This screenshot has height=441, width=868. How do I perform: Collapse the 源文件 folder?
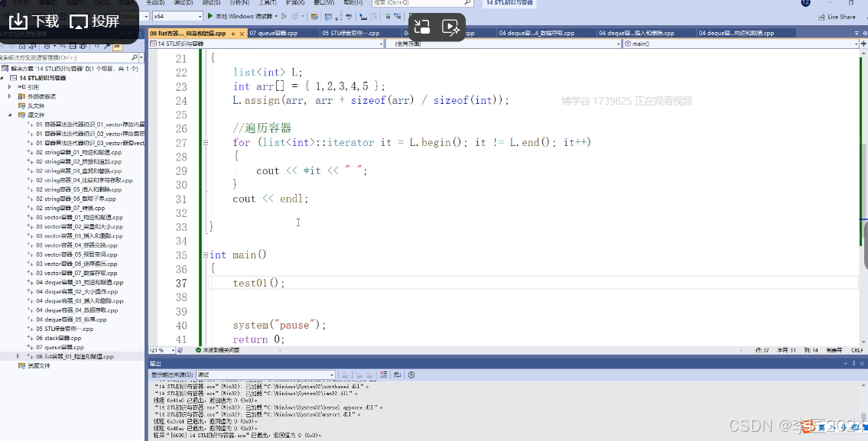[x=9, y=115]
